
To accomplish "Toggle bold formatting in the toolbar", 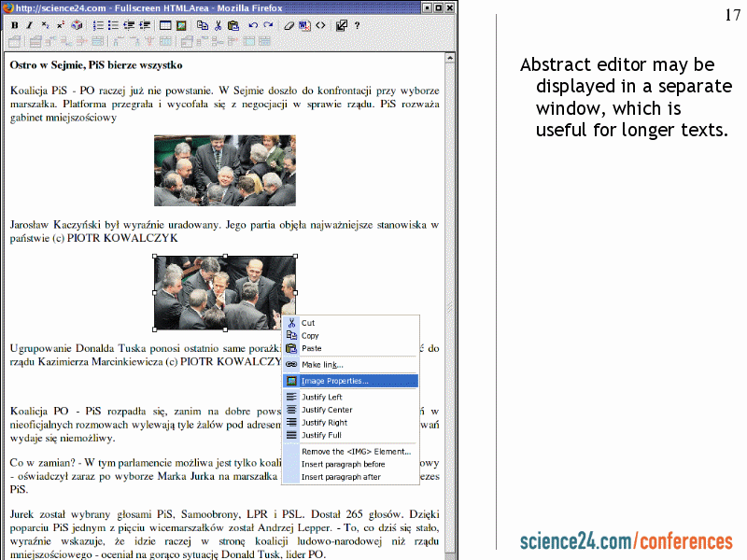I will pos(15,25).
